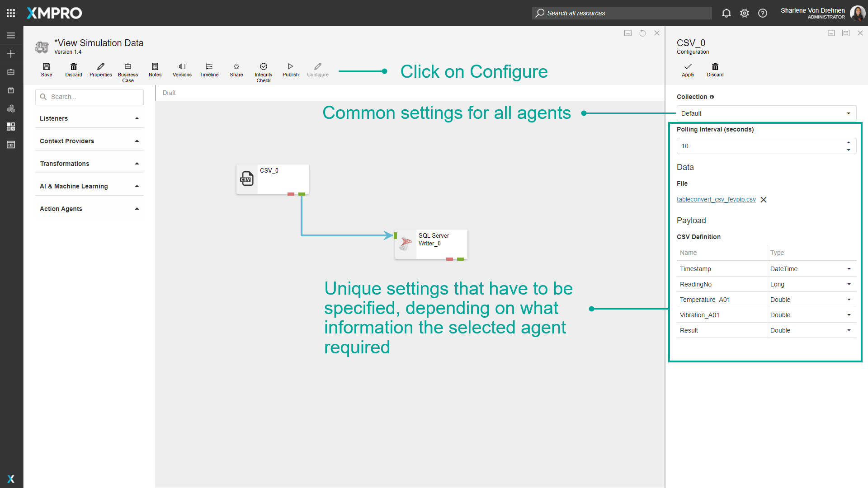Select the SQL Server Writer_0 node
The height and width of the screenshot is (488, 868).
click(x=431, y=244)
